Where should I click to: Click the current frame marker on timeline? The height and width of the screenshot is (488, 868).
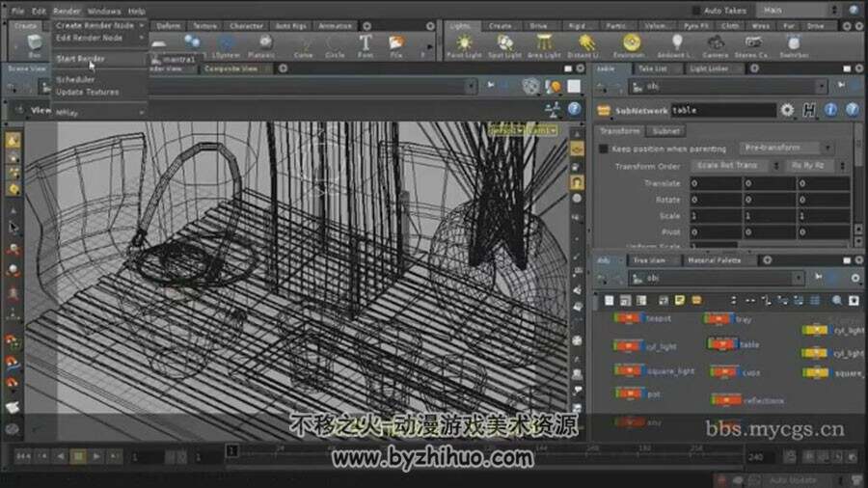pyautogui.click(x=231, y=451)
